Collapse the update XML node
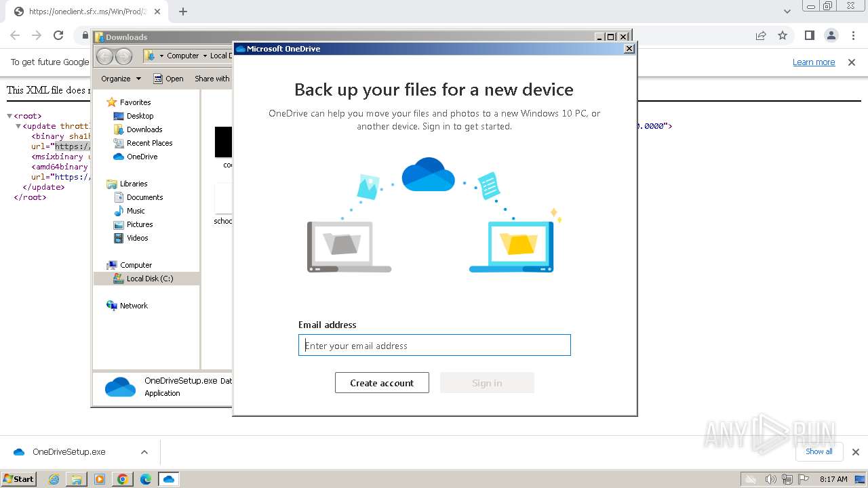 (18, 126)
